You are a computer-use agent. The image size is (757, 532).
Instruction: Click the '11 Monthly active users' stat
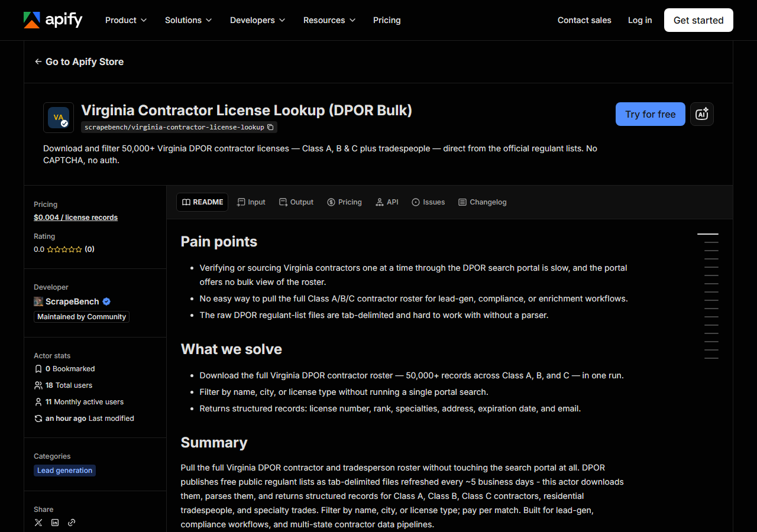tap(85, 402)
